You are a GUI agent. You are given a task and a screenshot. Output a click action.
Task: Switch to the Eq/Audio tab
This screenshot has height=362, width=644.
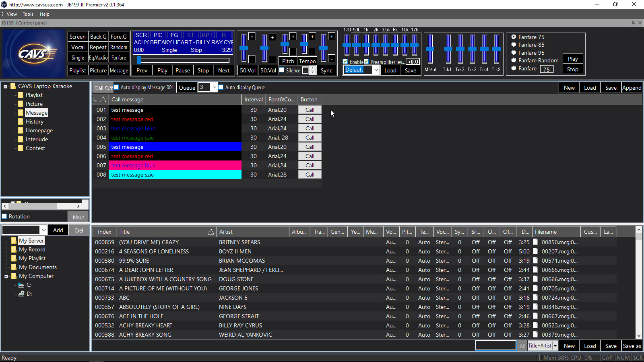[98, 58]
